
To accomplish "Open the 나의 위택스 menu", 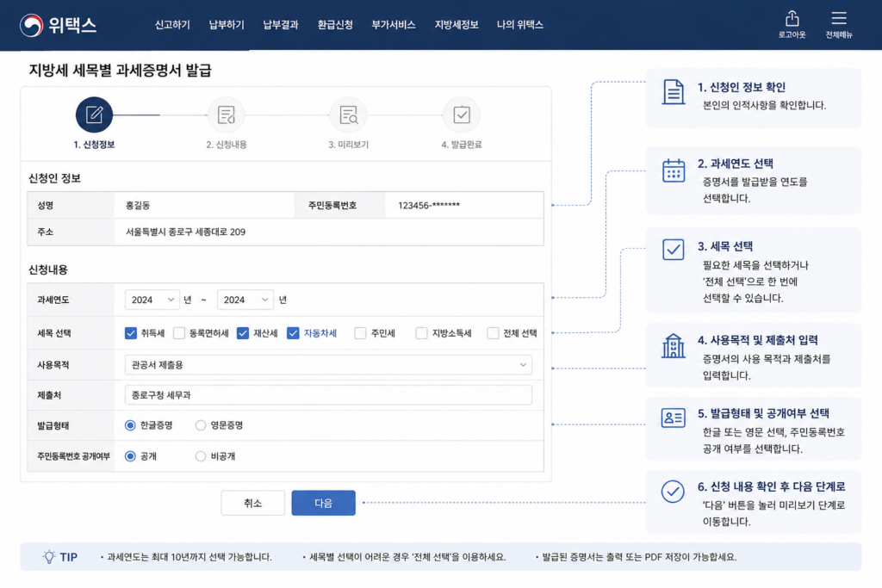I will tap(519, 25).
